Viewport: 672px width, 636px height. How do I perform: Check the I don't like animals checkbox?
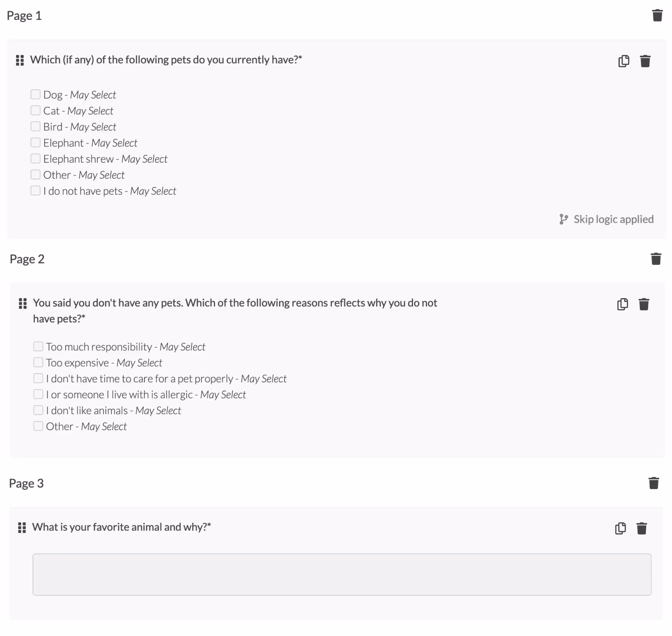click(x=38, y=410)
